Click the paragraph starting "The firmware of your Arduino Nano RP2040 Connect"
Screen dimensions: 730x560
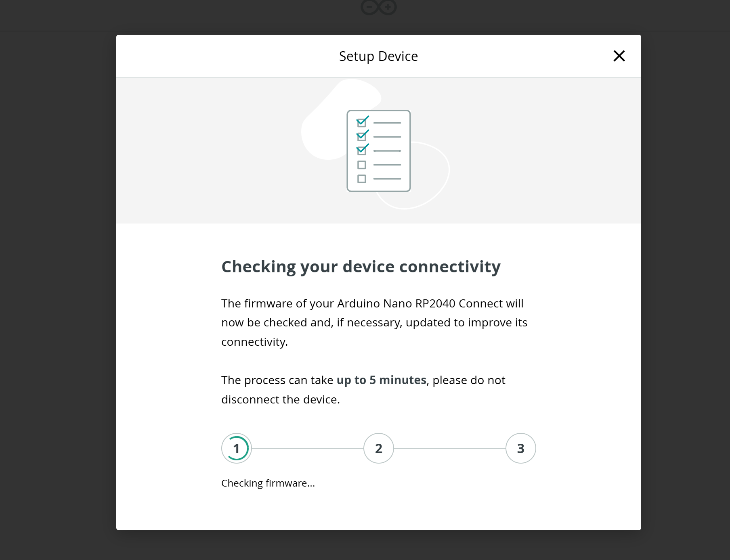(374, 322)
